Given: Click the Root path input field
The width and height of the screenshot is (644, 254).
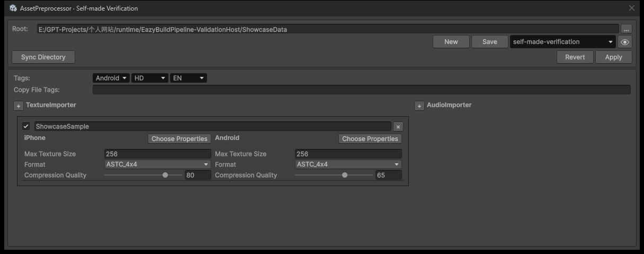Looking at the screenshot, I should coord(328,29).
